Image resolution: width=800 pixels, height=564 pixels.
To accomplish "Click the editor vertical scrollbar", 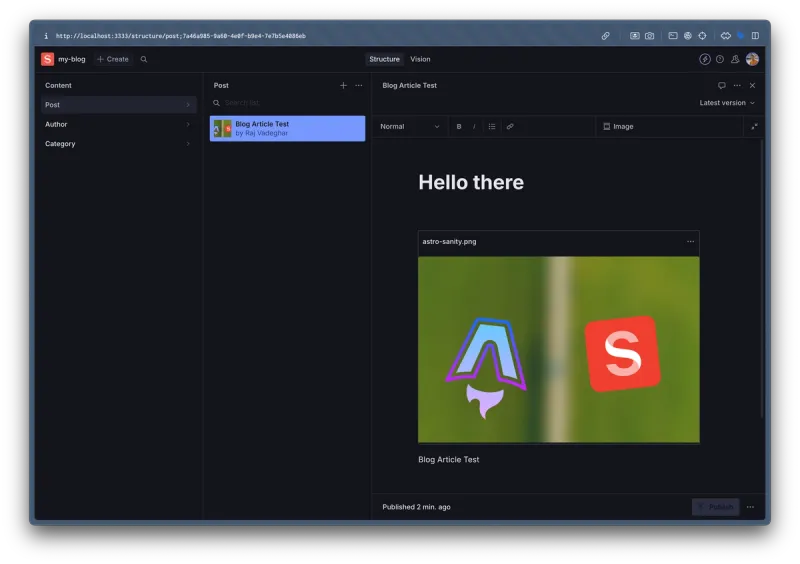I will tap(762, 278).
